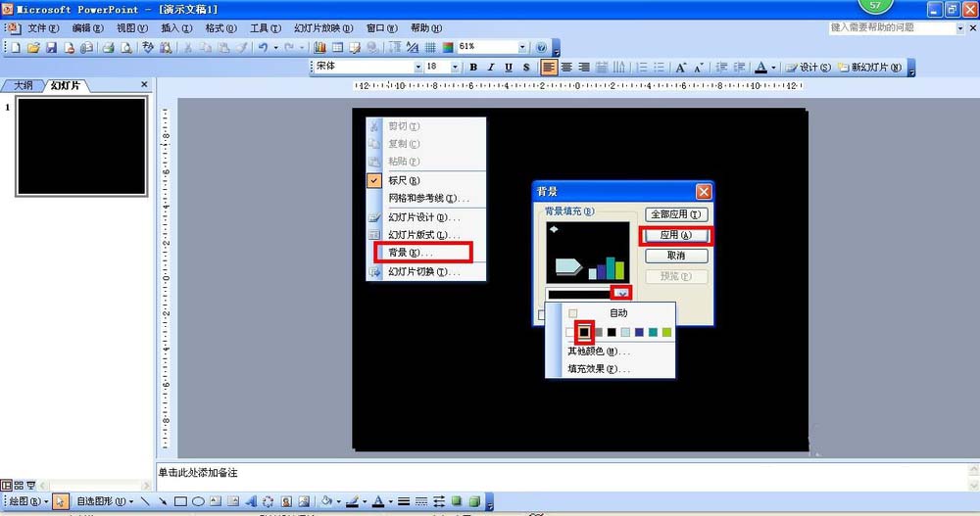Run the spelling check tool
980x516 pixels.
[x=148, y=47]
